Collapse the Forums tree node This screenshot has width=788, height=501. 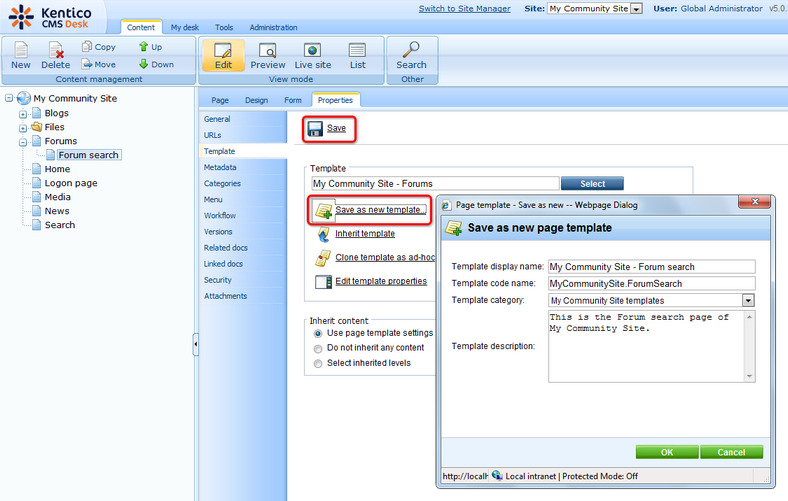pos(23,142)
